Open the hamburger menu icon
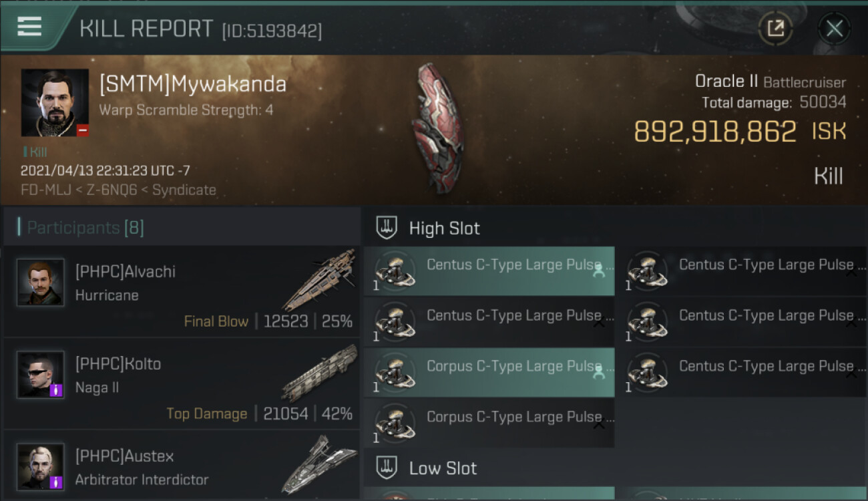This screenshot has height=501, width=868. 29,27
